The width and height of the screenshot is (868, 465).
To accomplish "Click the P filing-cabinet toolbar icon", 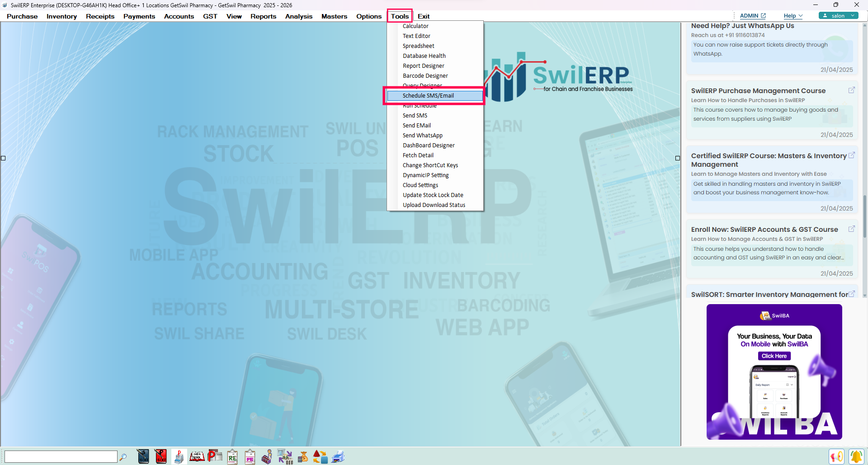I will [x=179, y=456].
